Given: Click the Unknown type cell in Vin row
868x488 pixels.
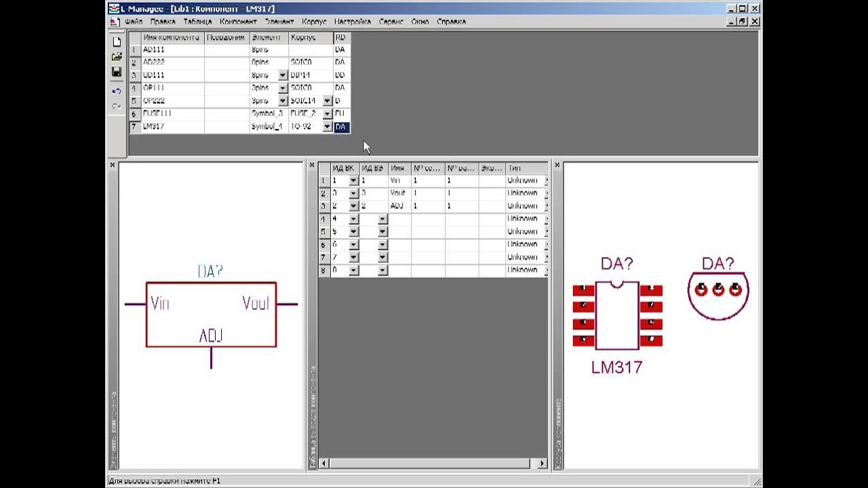Looking at the screenshot, I should tap(526, 181).
